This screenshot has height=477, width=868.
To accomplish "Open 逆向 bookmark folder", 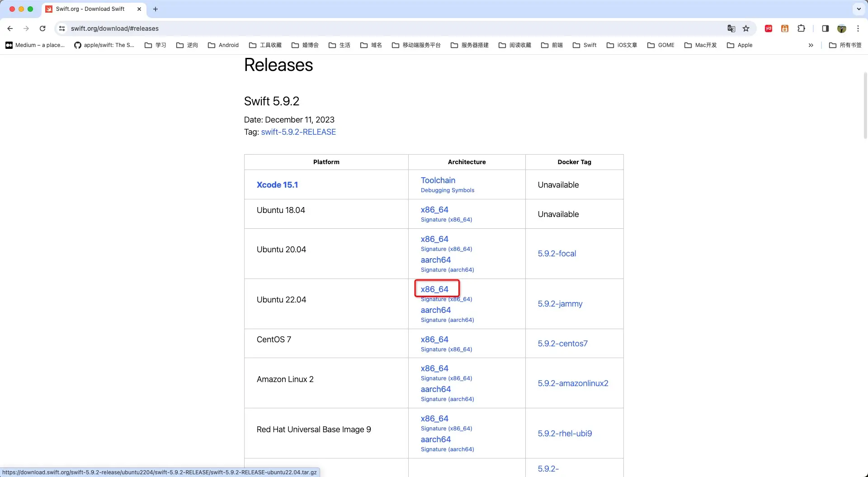I will coord(187,45).
